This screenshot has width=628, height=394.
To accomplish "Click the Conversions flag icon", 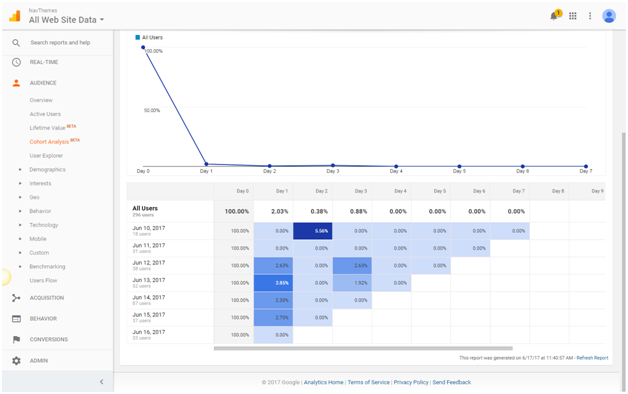I will [16, 340].
